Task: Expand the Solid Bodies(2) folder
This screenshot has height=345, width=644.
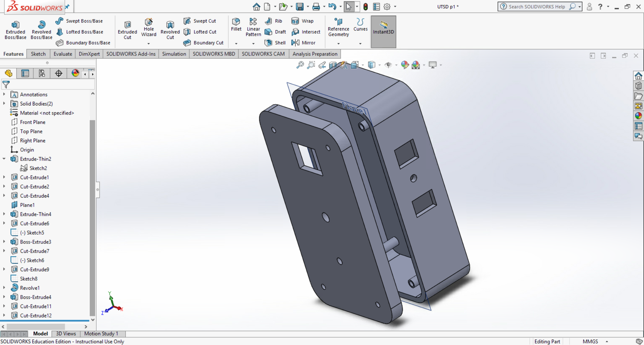Action: tap(4, 104)
